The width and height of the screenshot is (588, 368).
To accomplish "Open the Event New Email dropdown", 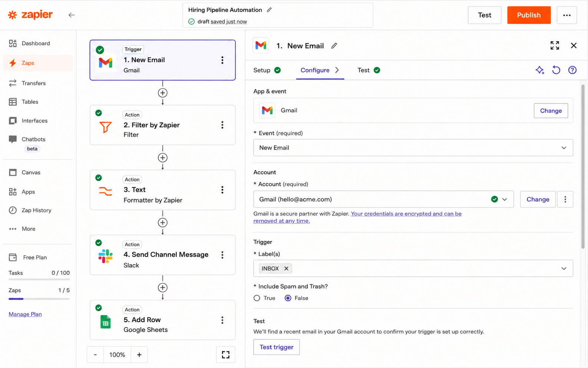I will tap(413, 148).
